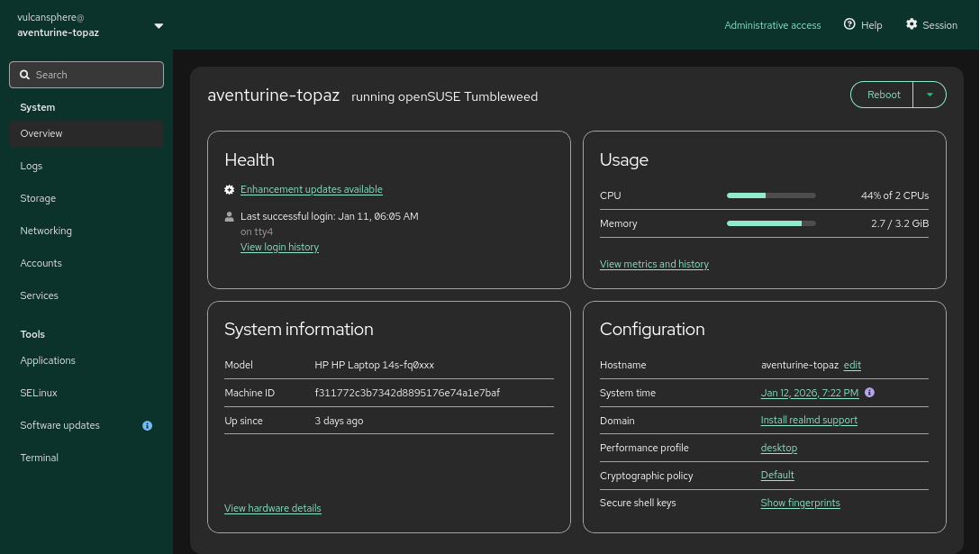
Task: Click the Software updates info badge
Action: point(147,425)
